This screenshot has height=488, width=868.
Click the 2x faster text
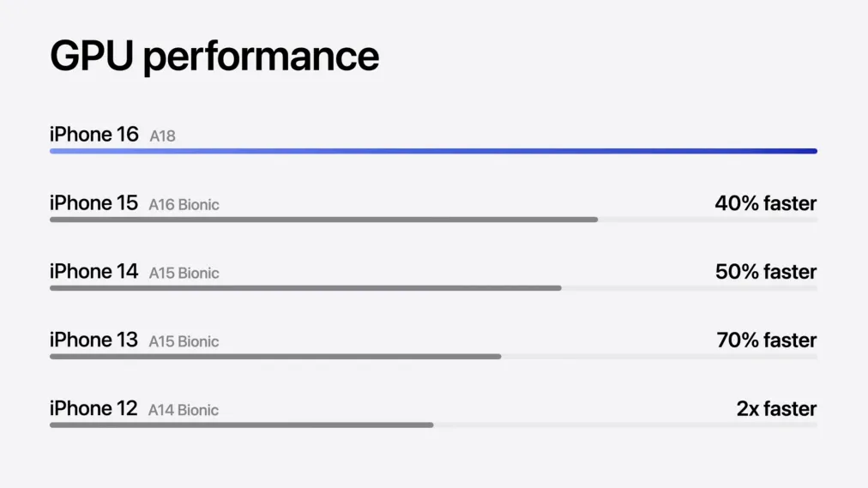[777, 409]
